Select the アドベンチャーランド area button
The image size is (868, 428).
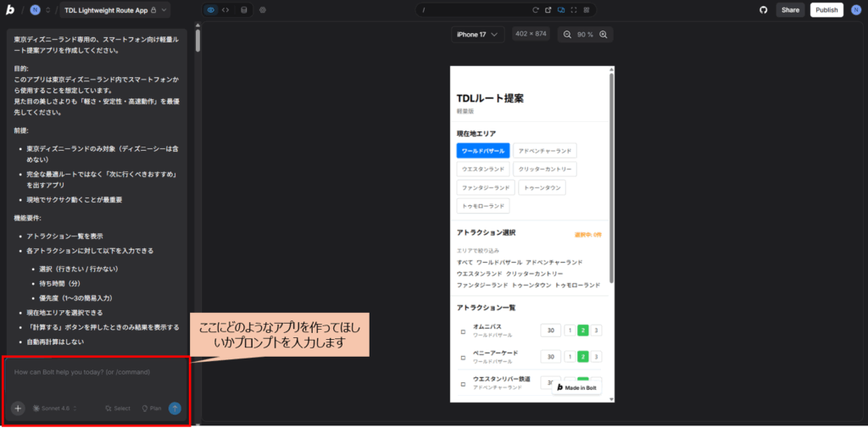click(x=544, y=151)
